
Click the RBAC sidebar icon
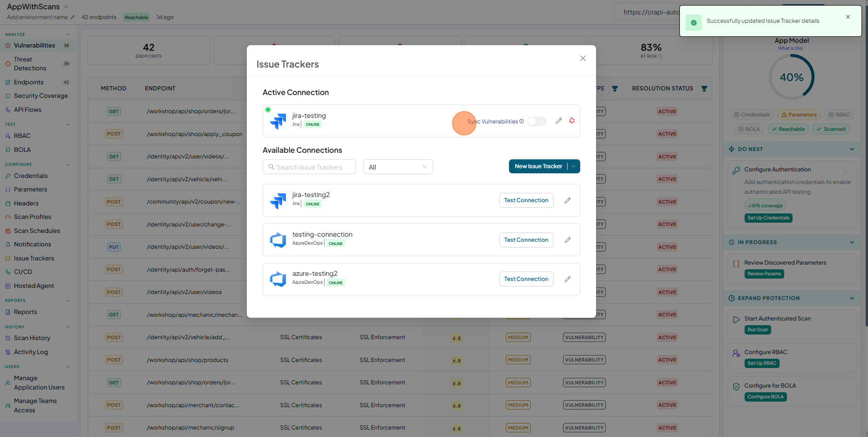[8, 136]
